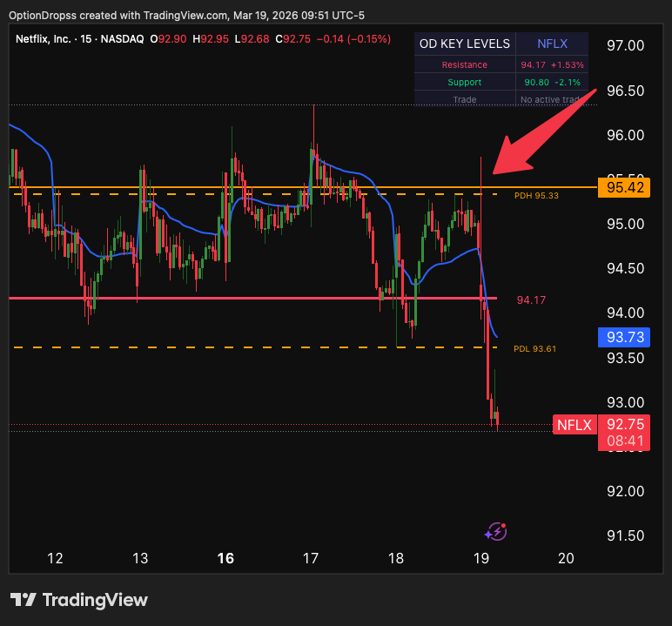This screenshot has width=672, height=626.
Task: Click date 17 on the time axis
Action: [310, 558]
